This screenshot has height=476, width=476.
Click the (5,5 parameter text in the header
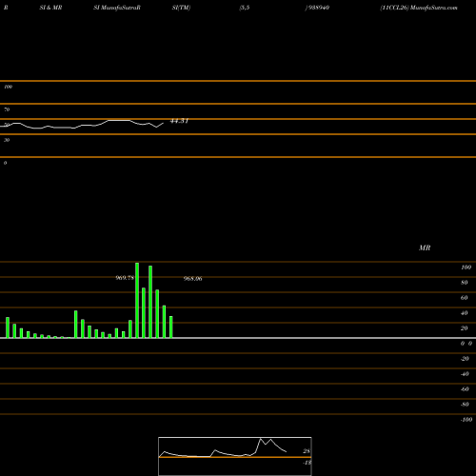coord(245,8)
